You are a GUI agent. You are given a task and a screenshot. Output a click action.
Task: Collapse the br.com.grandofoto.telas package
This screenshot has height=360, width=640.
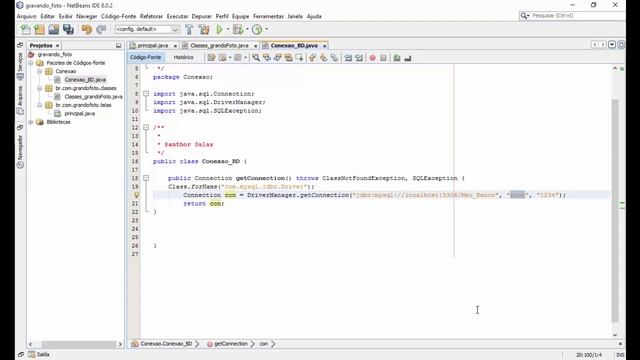[x=40, y=105]
